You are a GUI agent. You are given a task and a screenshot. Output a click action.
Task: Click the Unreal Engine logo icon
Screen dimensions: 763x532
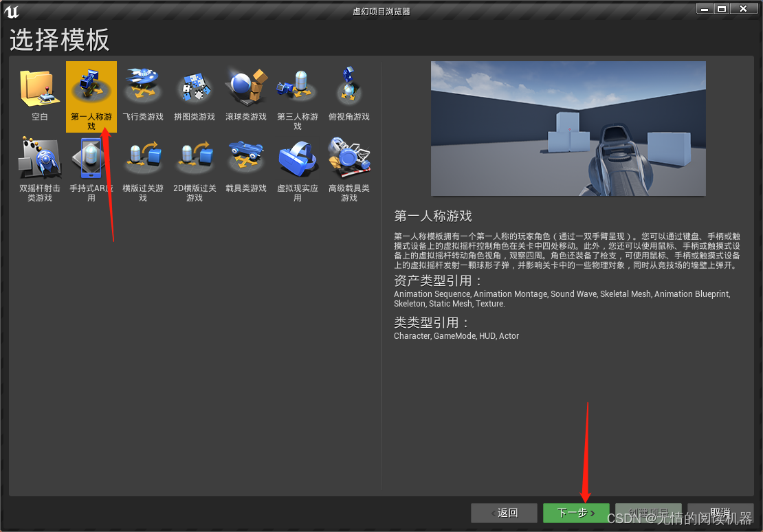[x=11, y=11]
